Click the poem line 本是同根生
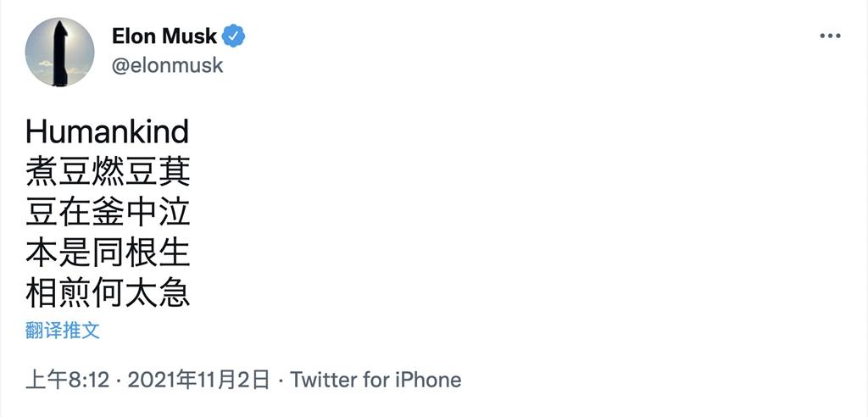The width and height of the screenshot is (868, 417). click(x=108, y=253)
